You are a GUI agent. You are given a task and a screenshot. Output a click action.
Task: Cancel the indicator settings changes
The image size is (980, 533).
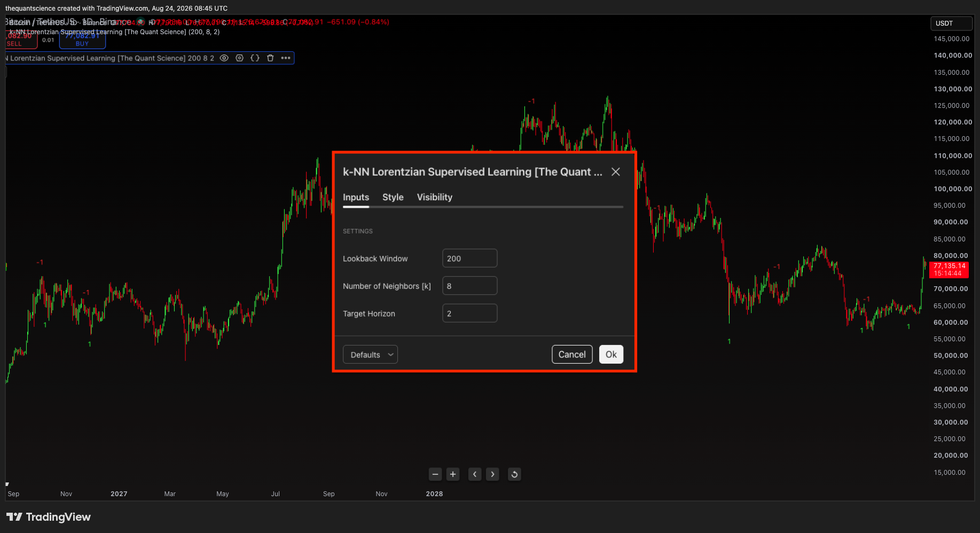point(572,355)
